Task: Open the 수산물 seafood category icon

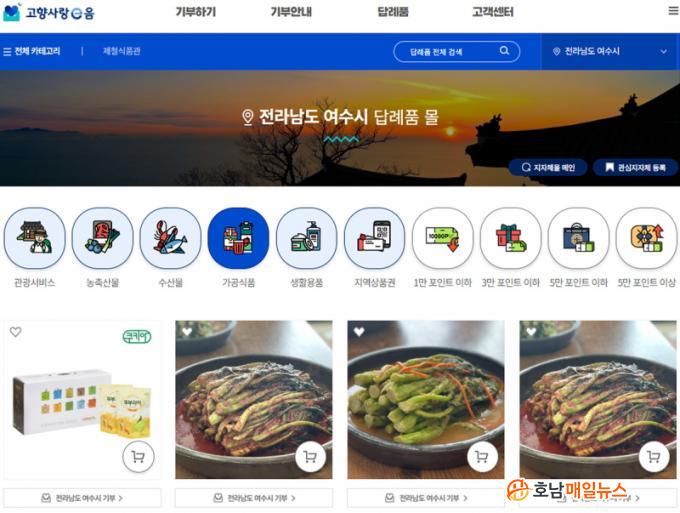Action: (x=171, y=238)
